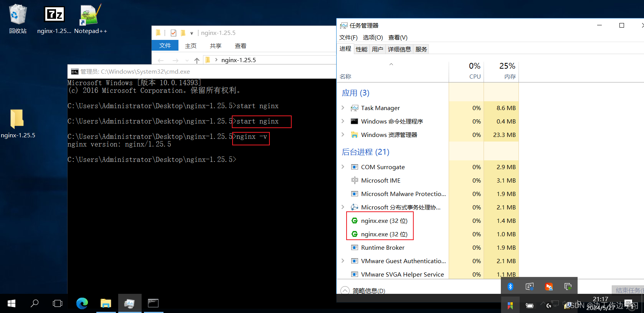
Task: Switch to the 服务 tab
Action: pyautogui.click(x=421, y=49)
